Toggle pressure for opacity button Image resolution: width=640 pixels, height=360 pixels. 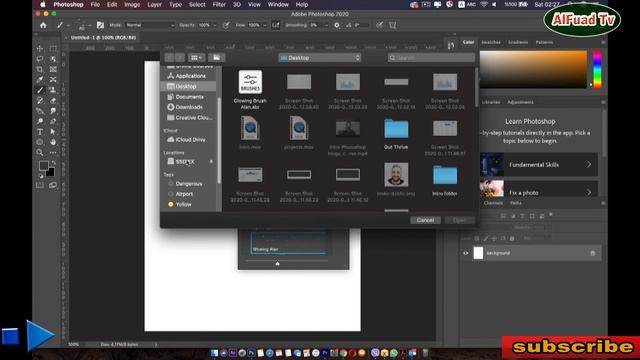click(x=226, y=25)
